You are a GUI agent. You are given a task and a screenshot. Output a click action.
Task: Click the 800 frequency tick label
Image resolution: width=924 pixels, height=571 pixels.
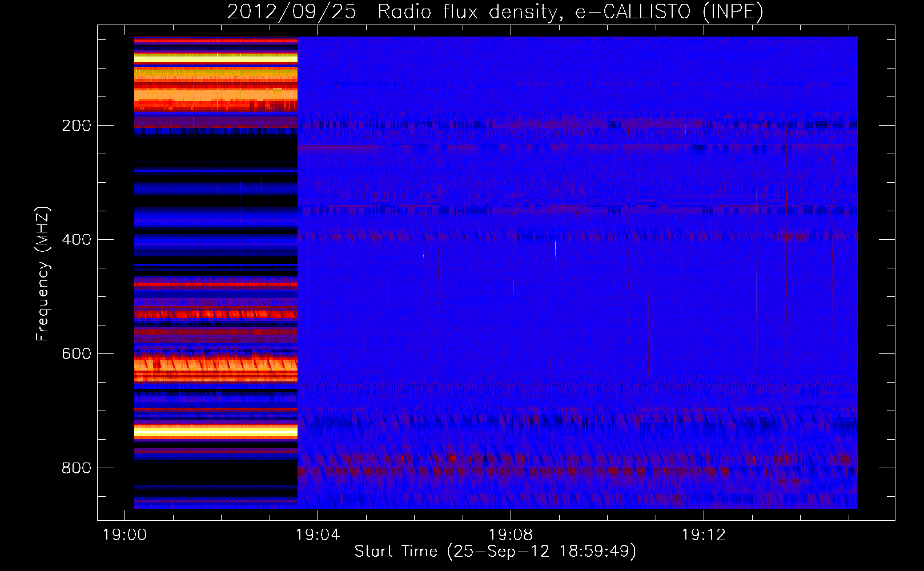point(77,468)
